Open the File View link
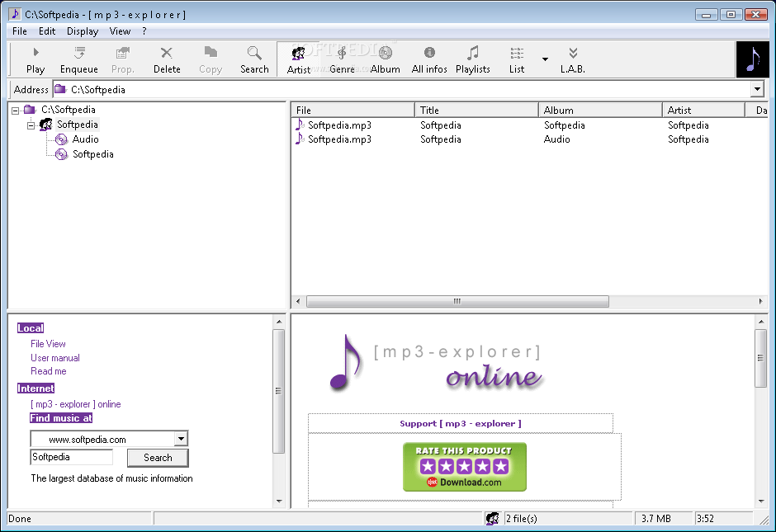 coord(48,344)
